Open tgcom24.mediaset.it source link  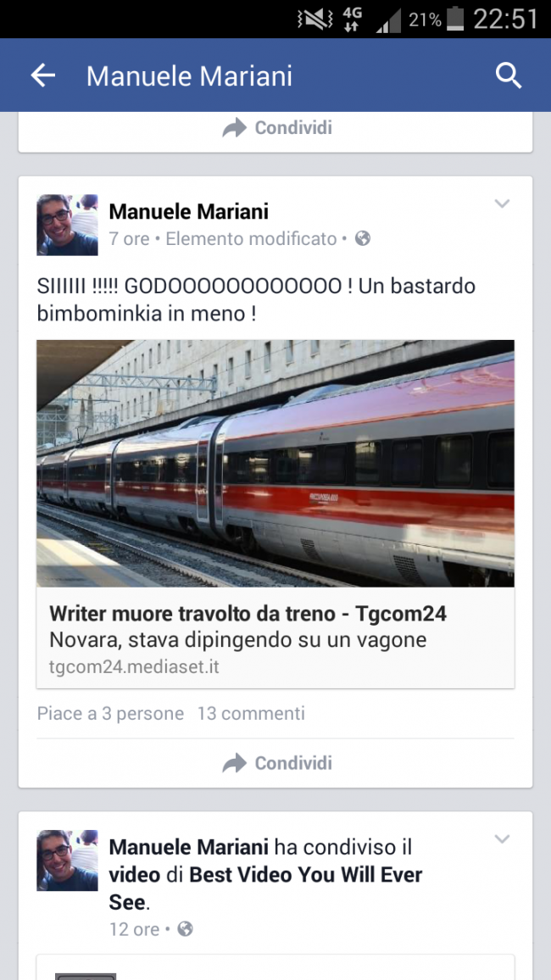pyautogui.click(x=134, y=667)
